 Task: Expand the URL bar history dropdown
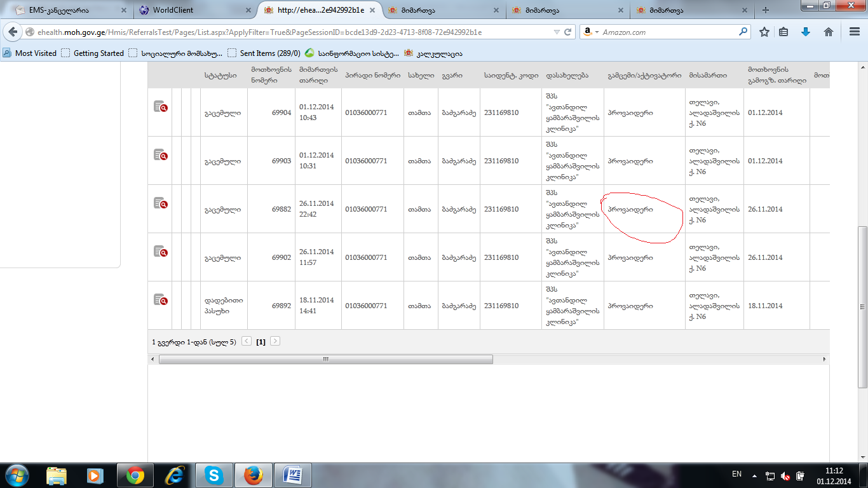pos(557,32)
